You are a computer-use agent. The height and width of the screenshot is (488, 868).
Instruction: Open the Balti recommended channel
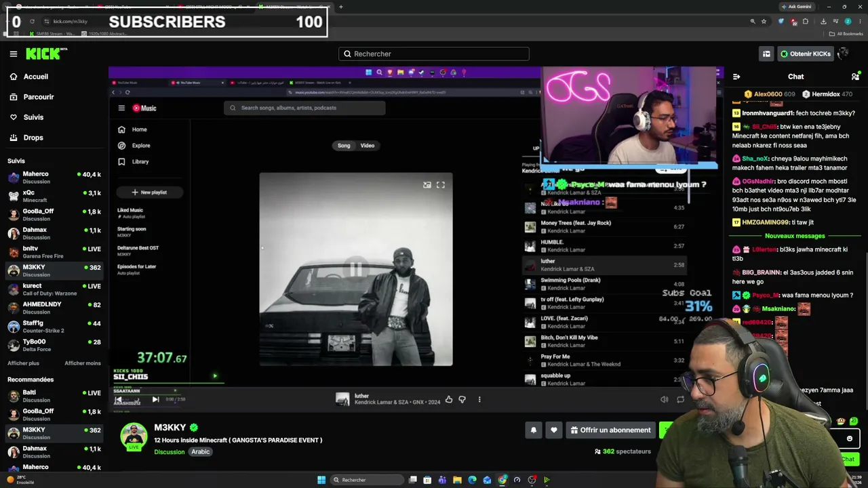(x=54, y=396)
